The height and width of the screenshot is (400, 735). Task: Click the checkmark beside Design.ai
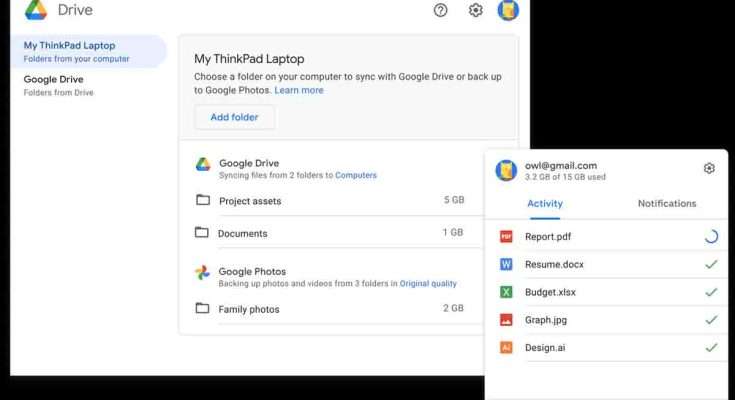[711, 347]
